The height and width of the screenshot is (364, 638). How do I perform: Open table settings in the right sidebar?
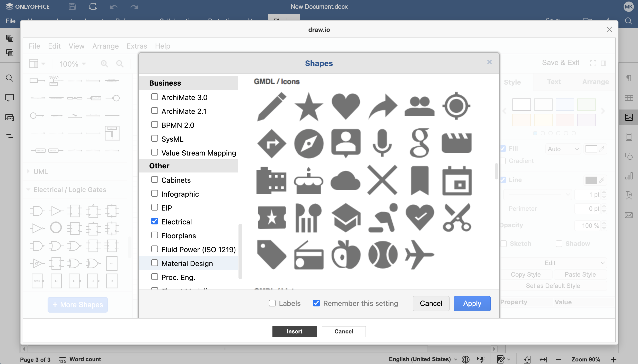(x=629, y=98)
